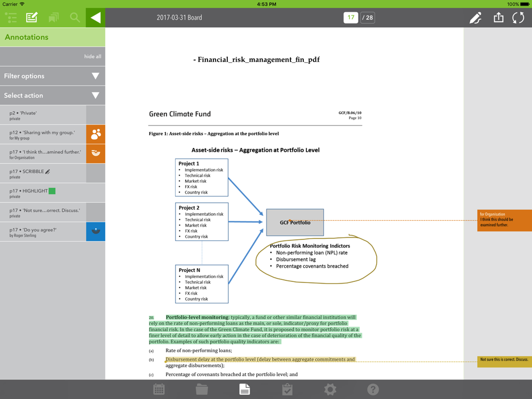Screen dimensions: 532x399
Task: Select the p2 'Private' annotation
Action: pyautogui.click(x=43, y=115)
